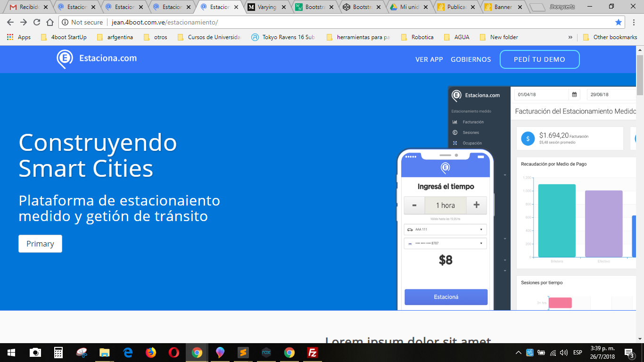Open the Windows Start menu
Image resolution: width=644 pixels, height=362 pixels.
point(11,353)
